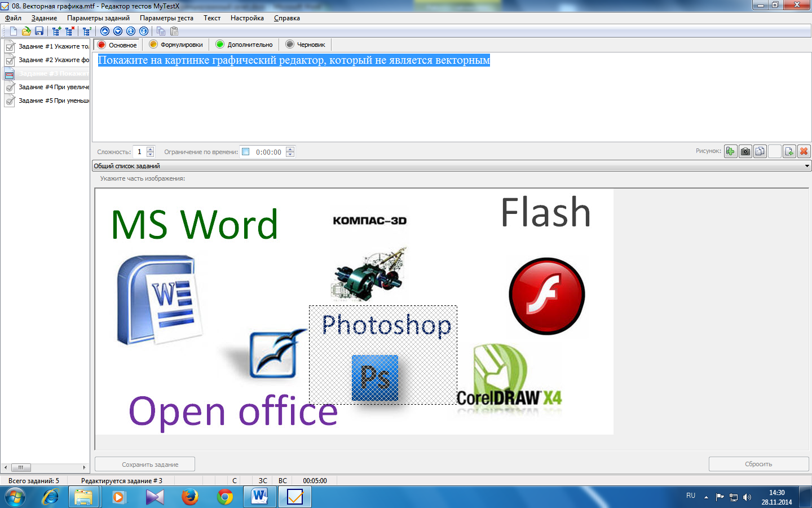Open Windows Explorer from the taskbar
This screenshot has width=812, height=508.
tap(83, 497)
